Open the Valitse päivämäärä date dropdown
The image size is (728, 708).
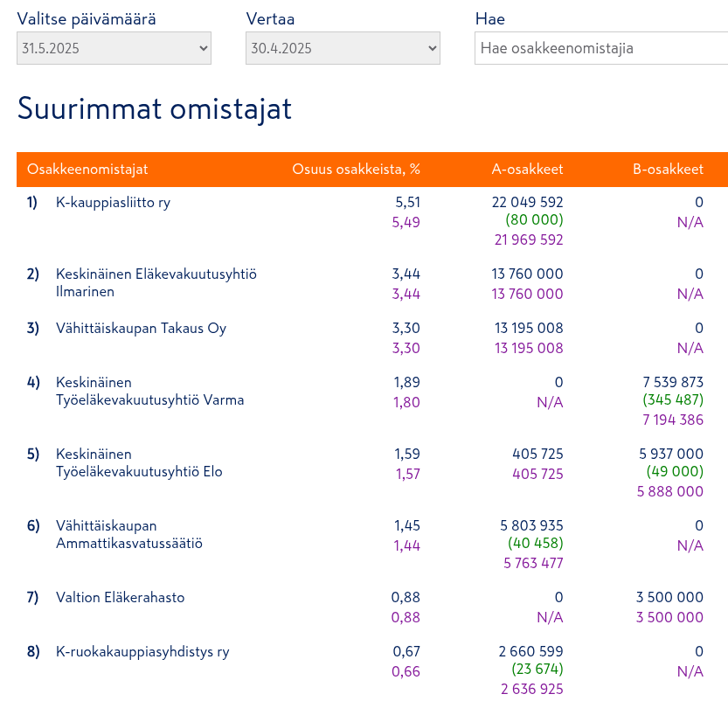point(114,48)
